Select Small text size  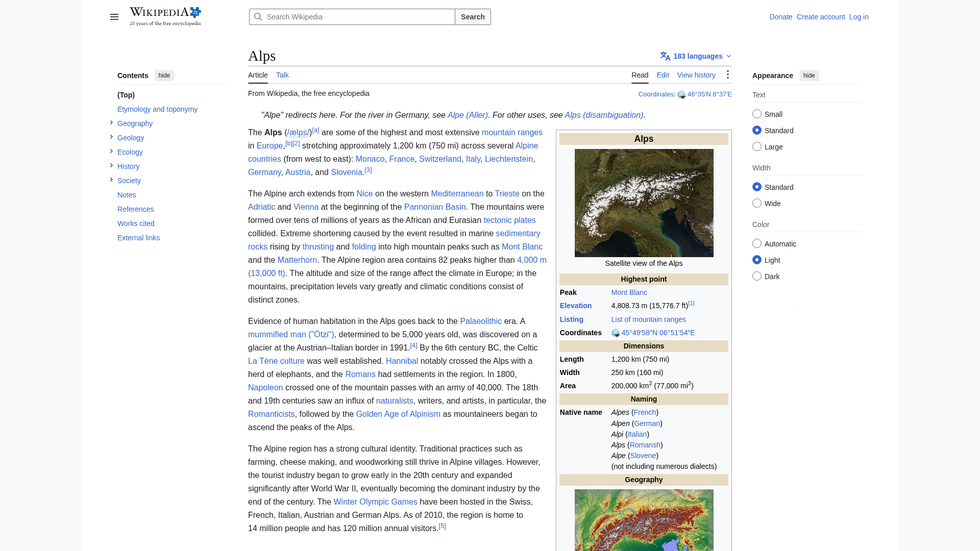tap(757, 114)
